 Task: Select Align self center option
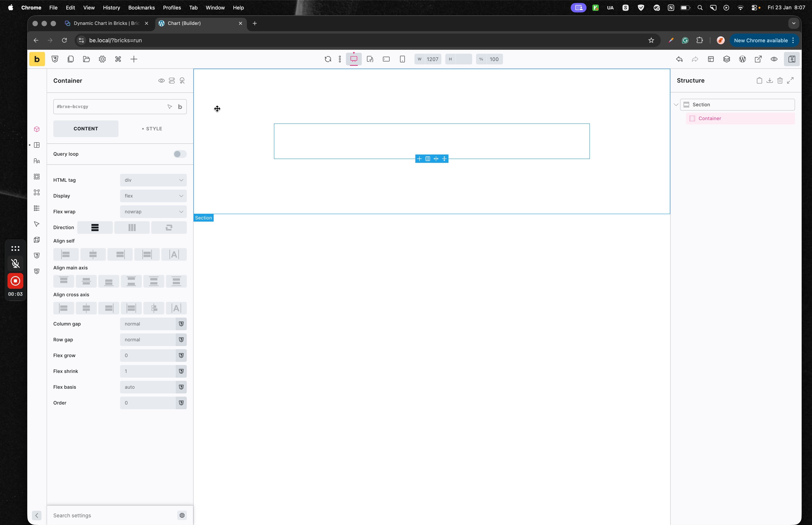pyautogui.click(x=93, y=254)
